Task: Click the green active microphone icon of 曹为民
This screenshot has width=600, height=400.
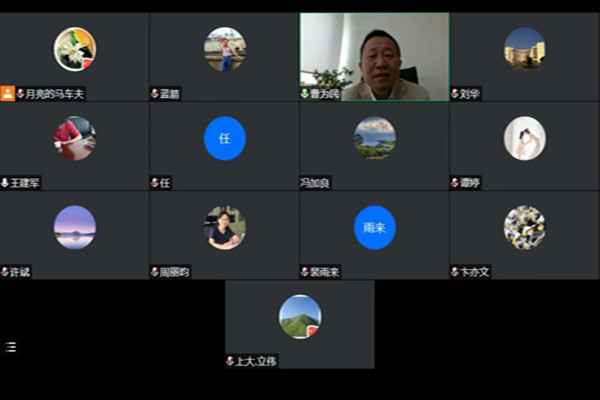Action: pos(305,94)
